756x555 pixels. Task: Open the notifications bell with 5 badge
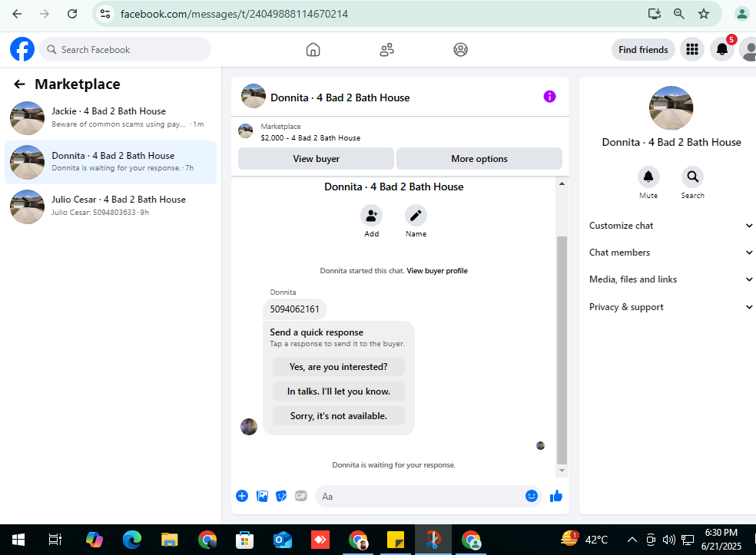click(722, 49)
